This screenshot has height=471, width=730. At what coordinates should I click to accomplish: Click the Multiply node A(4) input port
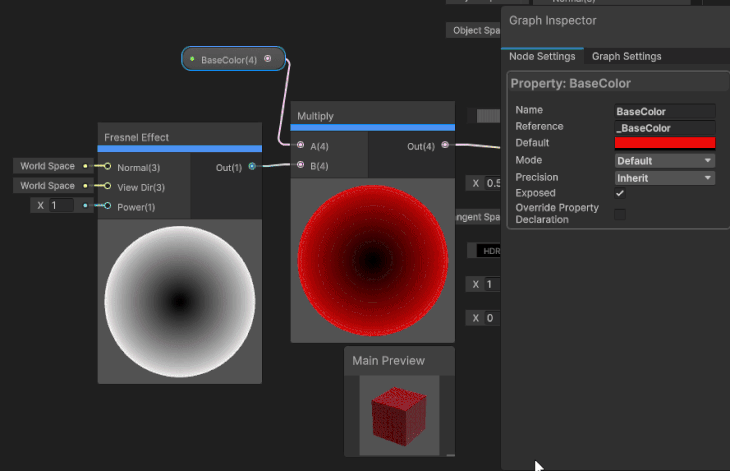coord(301,145)
